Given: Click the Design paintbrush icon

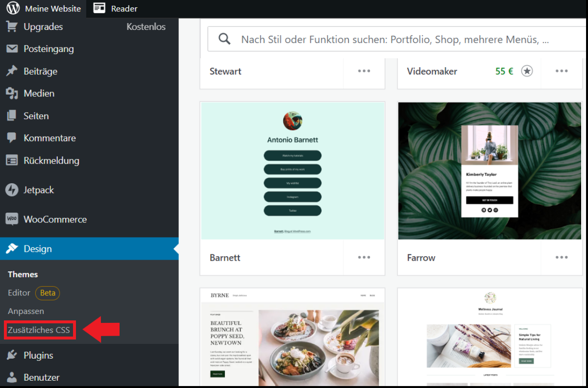Looking at the screenshot, I should (12, 249).
